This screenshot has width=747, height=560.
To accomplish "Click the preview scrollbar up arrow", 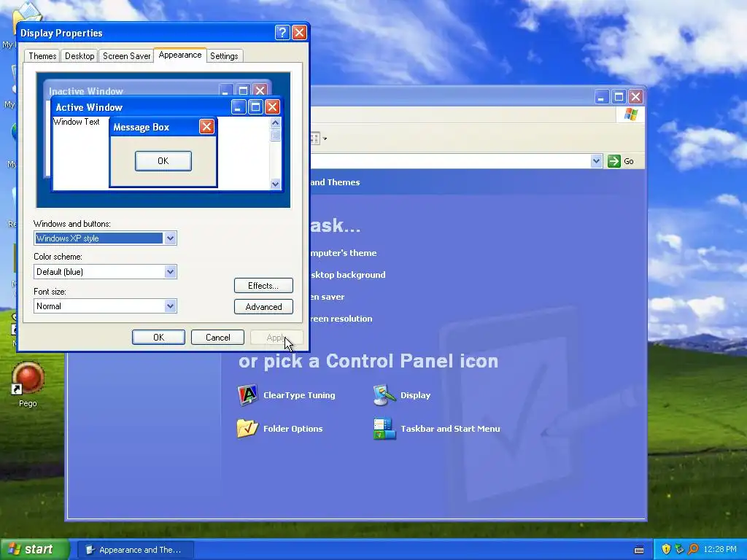I will click(x=275, y=122).
